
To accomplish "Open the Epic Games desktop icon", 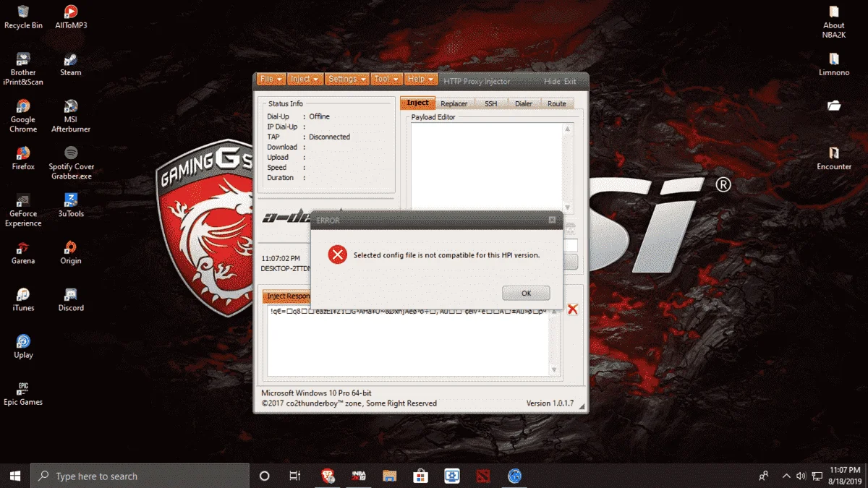I will click(x=23, y=393).
